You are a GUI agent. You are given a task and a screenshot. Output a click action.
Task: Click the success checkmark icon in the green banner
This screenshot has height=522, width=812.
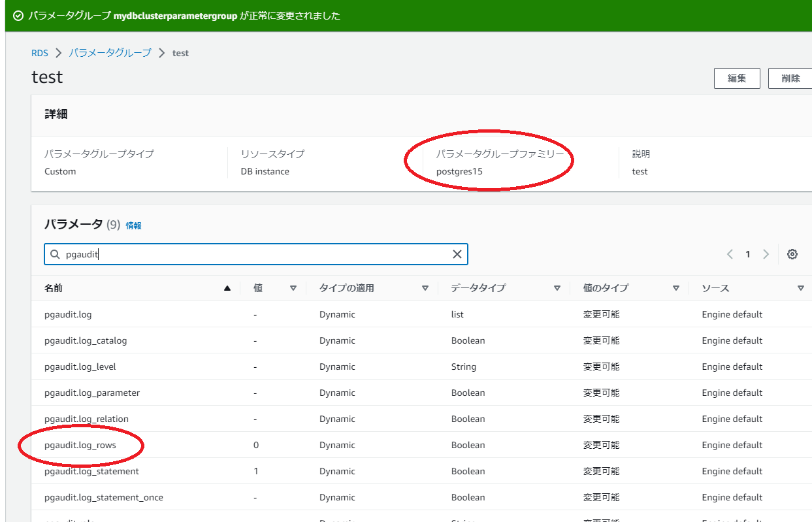[x=16, y=16]
